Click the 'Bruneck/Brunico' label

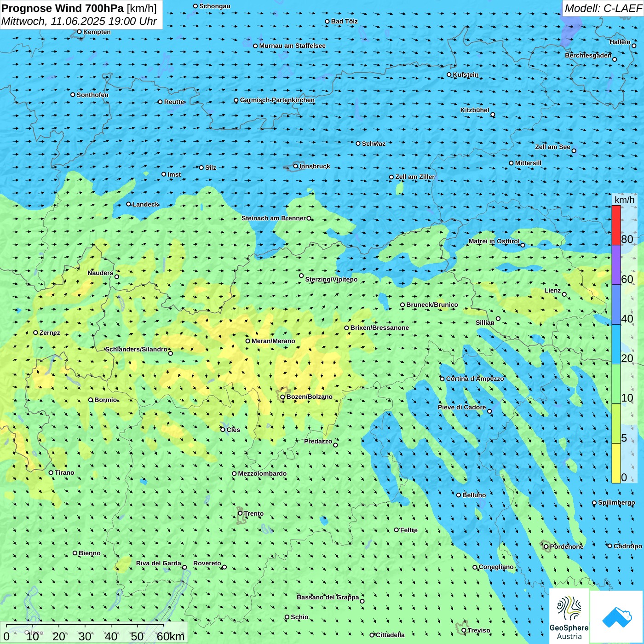pyautogui.click(x=432, y=305)
